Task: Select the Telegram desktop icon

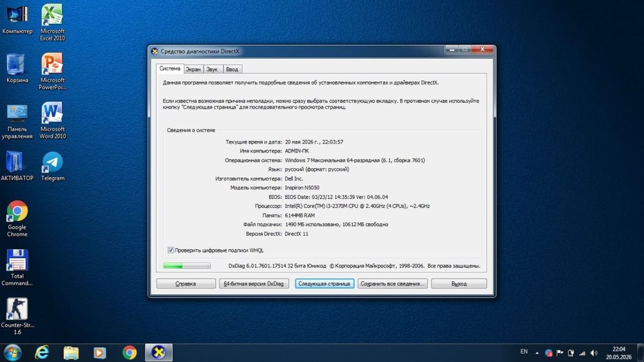Action: point(52,166)
